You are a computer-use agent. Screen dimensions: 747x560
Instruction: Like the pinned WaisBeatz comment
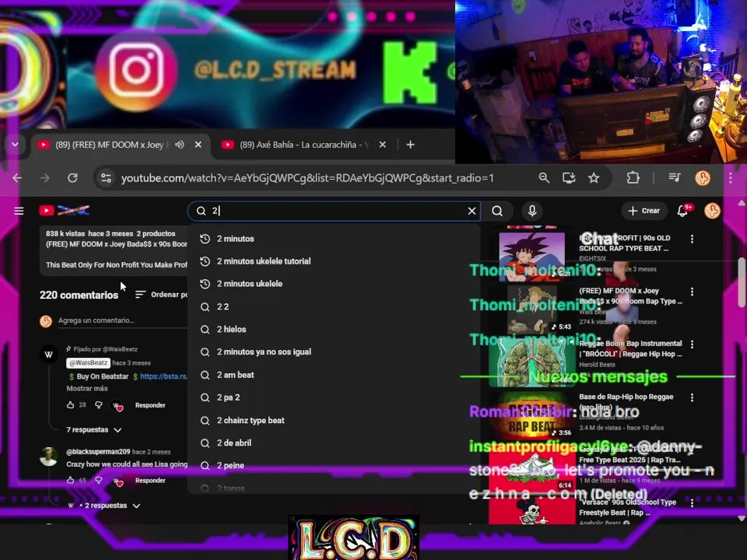point(71,404)
